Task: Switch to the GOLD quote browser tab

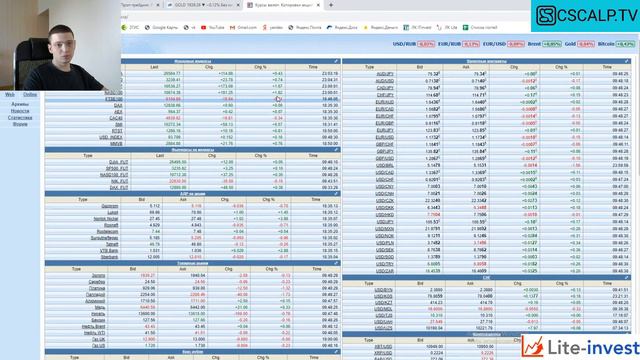Action: (203, 5)
